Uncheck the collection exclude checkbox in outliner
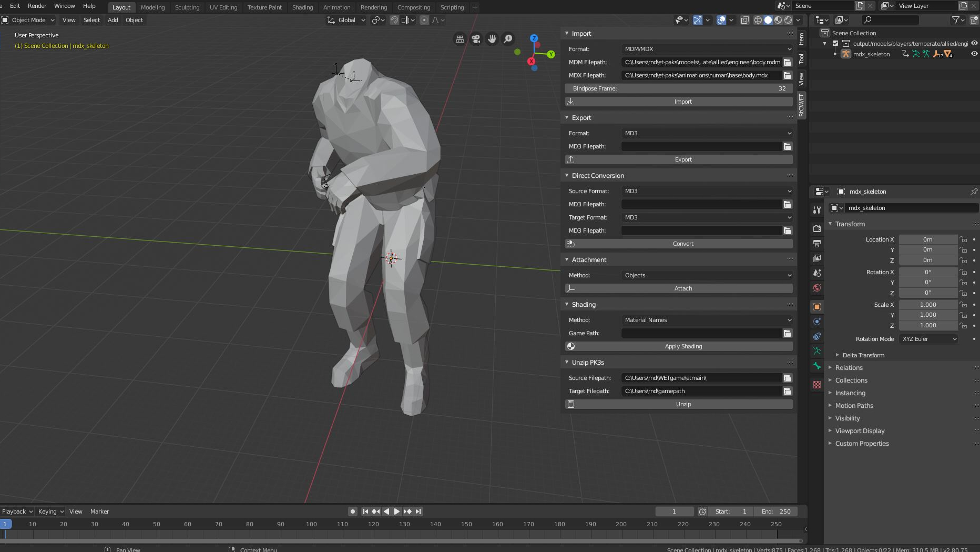 point(835,44)
